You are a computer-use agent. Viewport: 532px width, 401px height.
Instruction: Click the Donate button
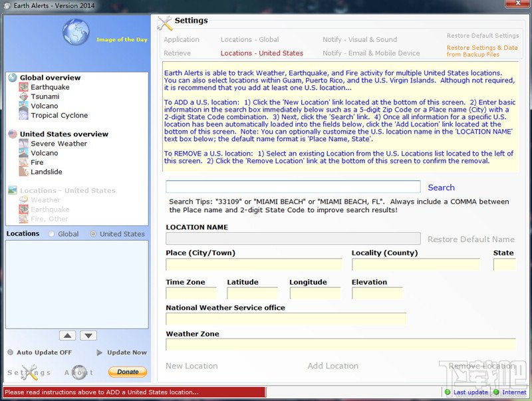pyautogui.click(x=128, y=372)
